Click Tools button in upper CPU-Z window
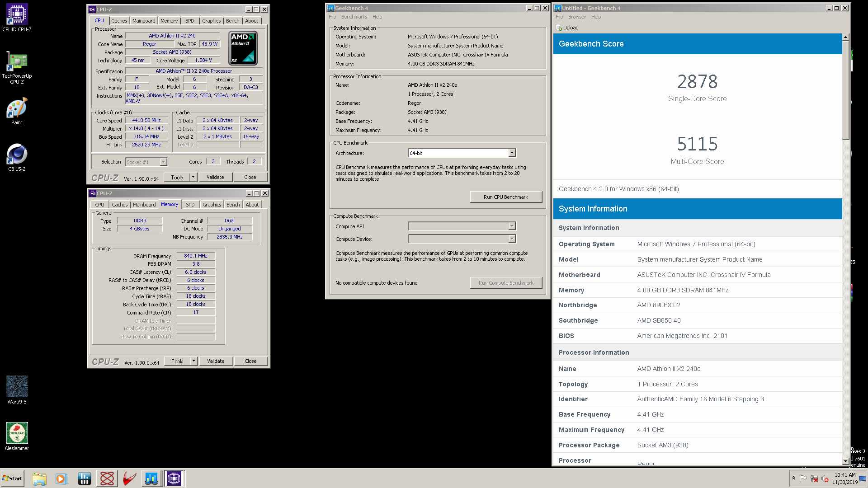This screenshot has width=868, height=488. 177,177
